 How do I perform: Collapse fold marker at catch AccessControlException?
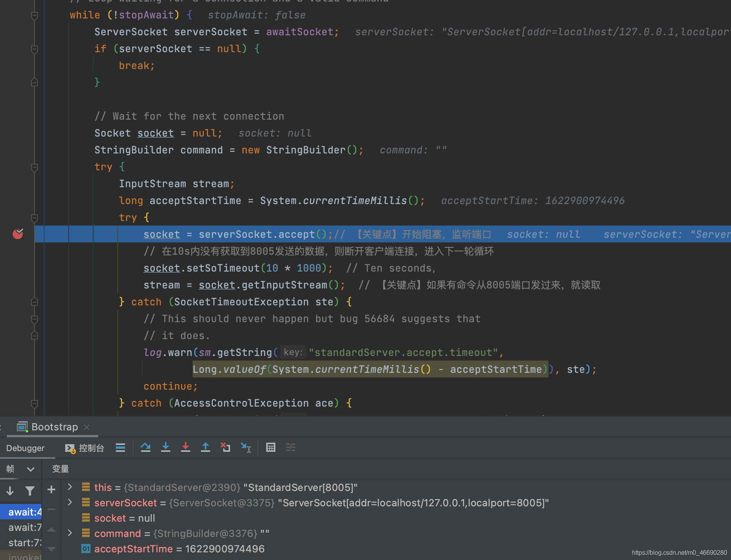pyautogui.click(x=35, y=404)
